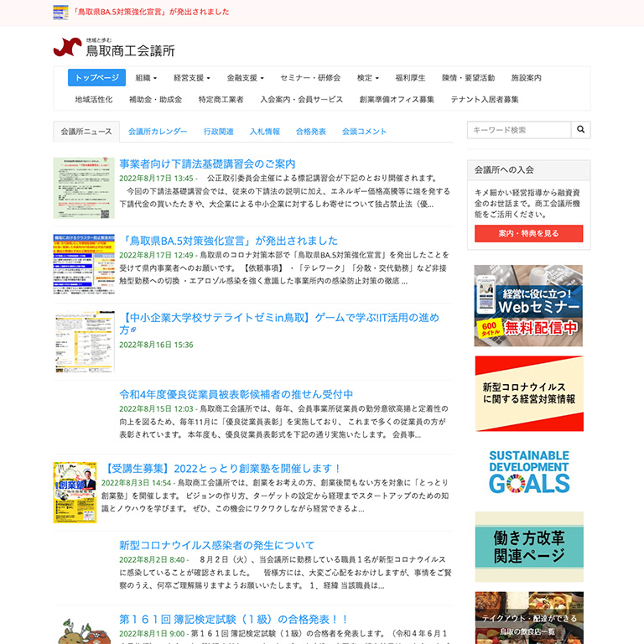Expand the 経営支援 dropdown menu
Screen dimensions: 644x644
pos(192,78)
